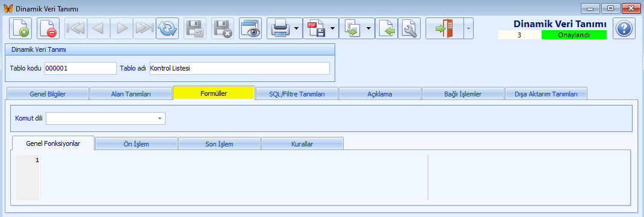
Task: Open the blue help question mark
Action: click(x=624, y=28)
